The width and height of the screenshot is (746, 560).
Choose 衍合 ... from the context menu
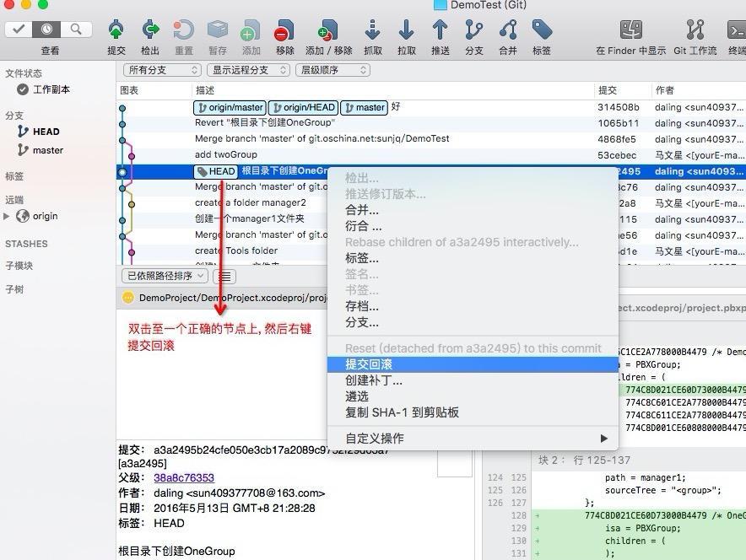click(473, 226)
